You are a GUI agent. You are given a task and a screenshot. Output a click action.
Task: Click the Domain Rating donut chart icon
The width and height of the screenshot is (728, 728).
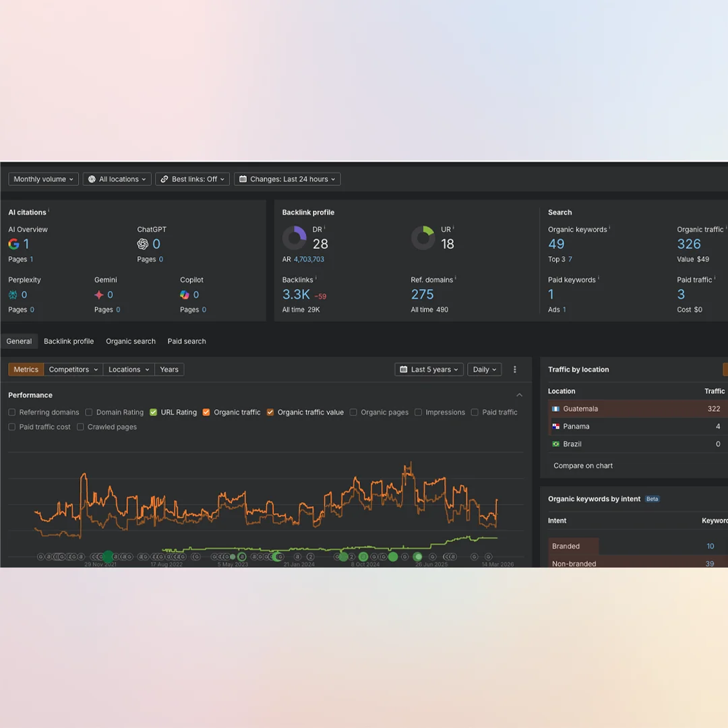[x=294, y=238]
